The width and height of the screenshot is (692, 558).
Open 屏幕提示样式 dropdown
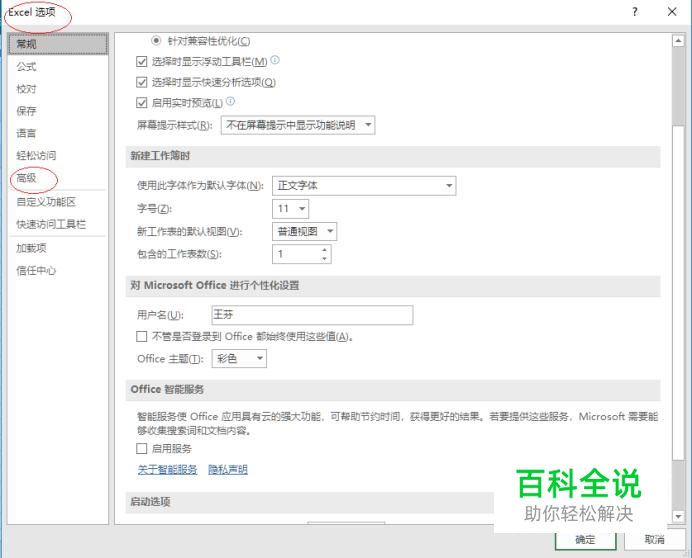pyautogui.click(x=298, y=125)
